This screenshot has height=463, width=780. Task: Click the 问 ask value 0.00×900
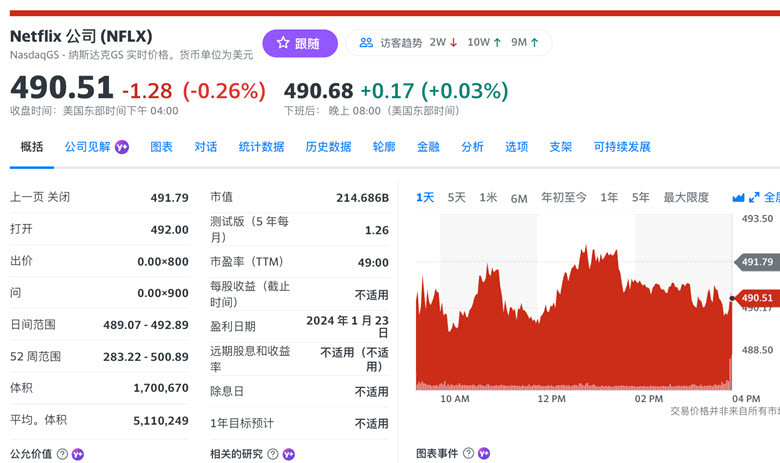point(163,293)
